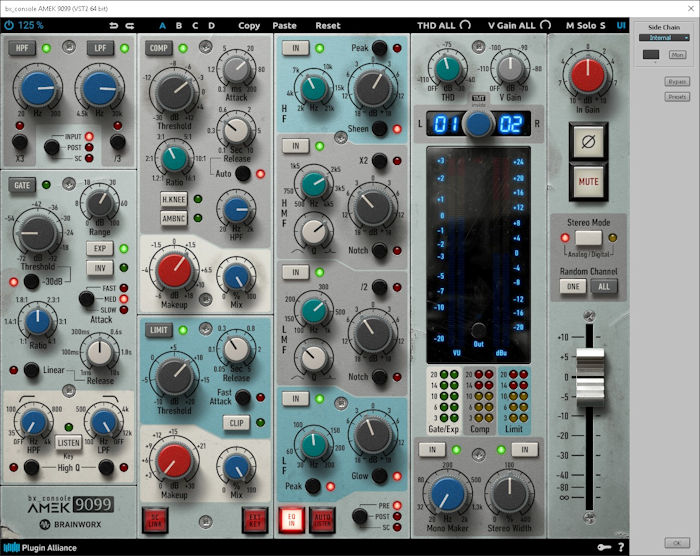Click the red In Gain knob
700x556 pixels.
588,75
